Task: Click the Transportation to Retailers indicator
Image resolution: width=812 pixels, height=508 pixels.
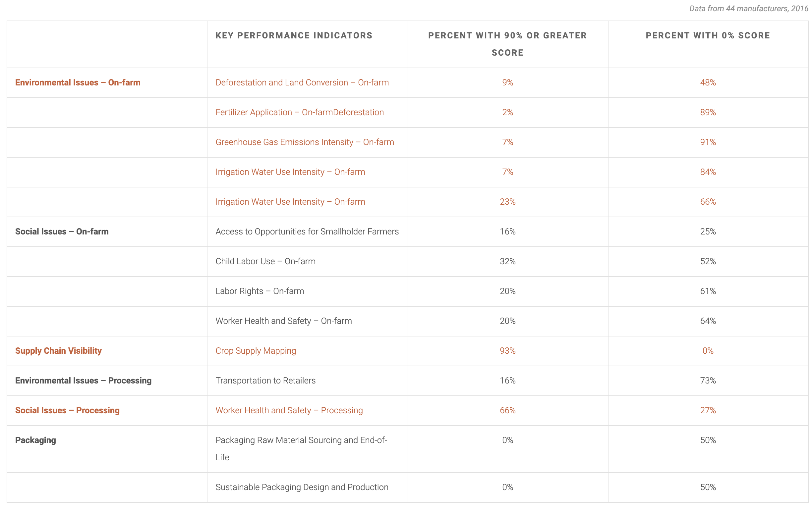Action: 265,380
